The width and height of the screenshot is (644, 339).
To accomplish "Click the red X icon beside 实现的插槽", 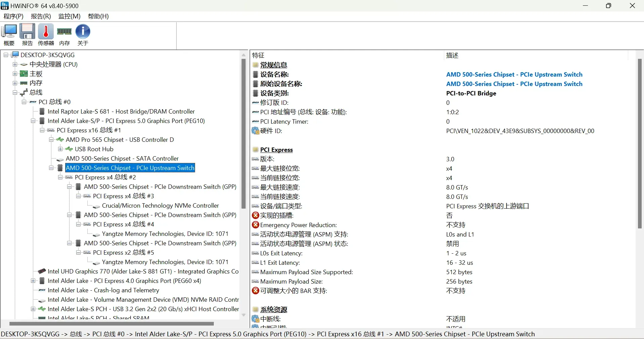I will [x=256, y=215].
